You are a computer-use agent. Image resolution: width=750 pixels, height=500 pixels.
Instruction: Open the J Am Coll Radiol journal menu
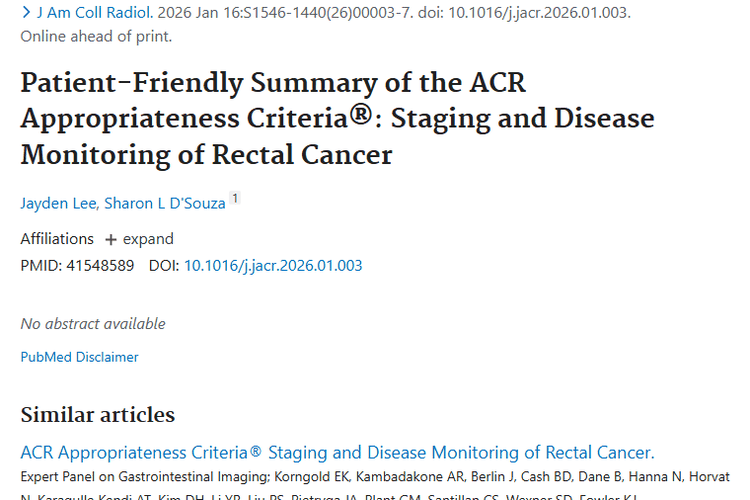tap(96, 14)
